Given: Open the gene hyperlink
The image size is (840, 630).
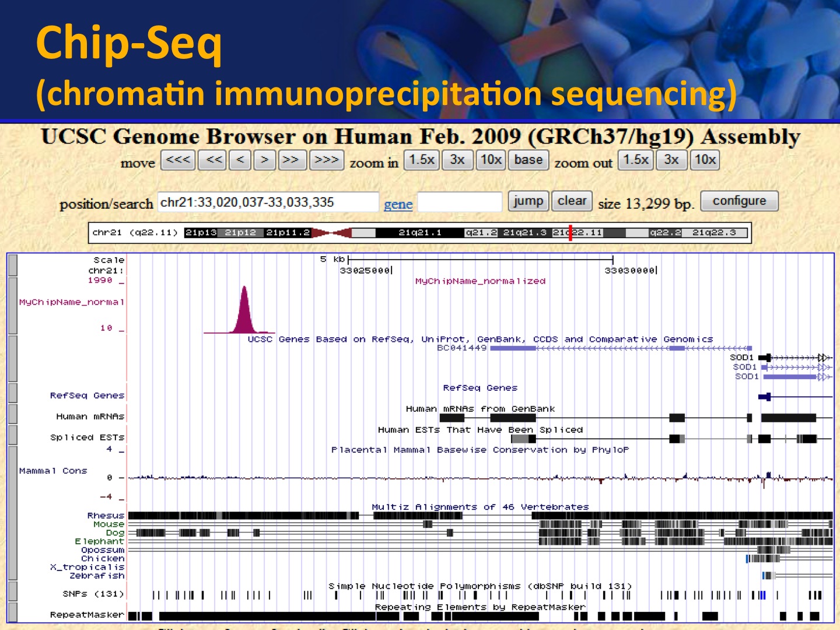Looking at the screenshot, I should [x=398, y=204].
